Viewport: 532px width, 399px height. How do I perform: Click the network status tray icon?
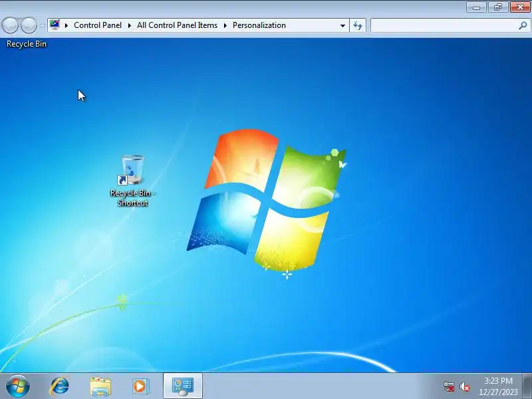coord(449,386)
